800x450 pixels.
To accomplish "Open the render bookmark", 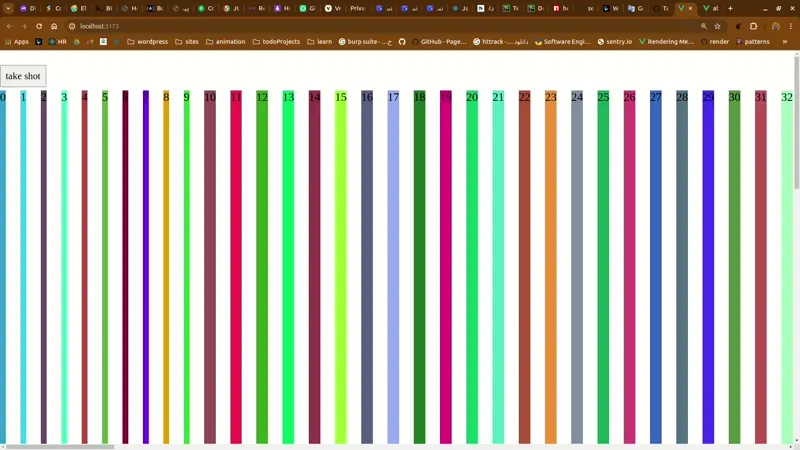I will (x=715, y=42).
